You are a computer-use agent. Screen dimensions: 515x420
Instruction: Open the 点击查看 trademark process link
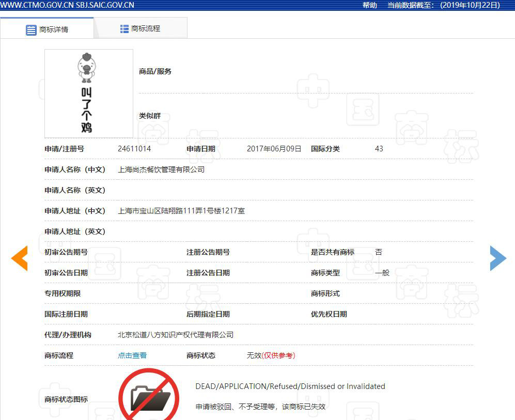pos(132,355)
